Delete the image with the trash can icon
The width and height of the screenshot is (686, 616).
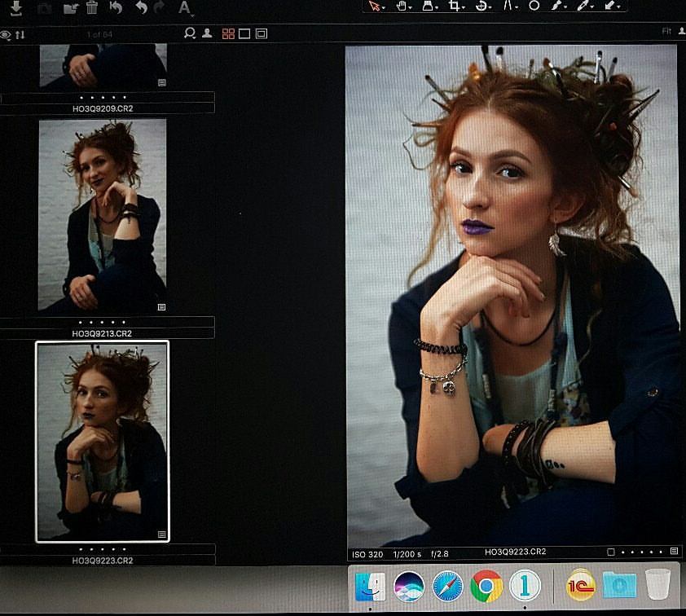(92, 7)
